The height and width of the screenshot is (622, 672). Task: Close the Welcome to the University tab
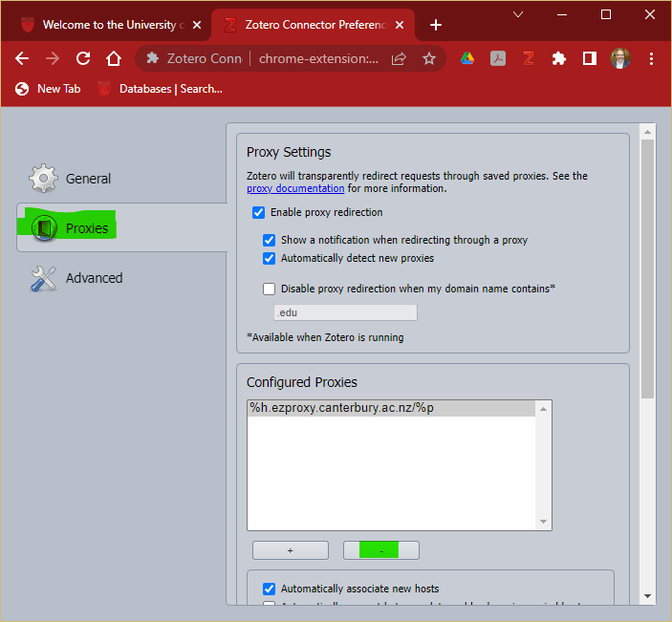coord(197,25)
